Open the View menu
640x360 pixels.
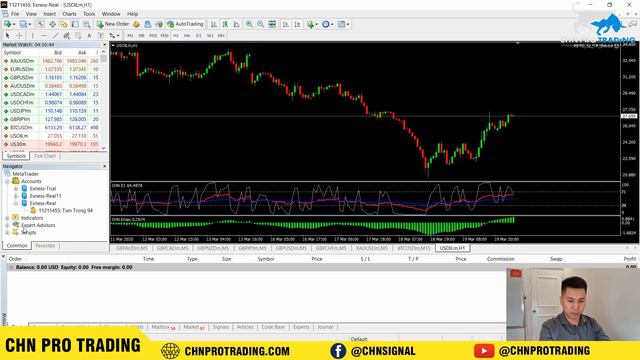pos(31,14)
